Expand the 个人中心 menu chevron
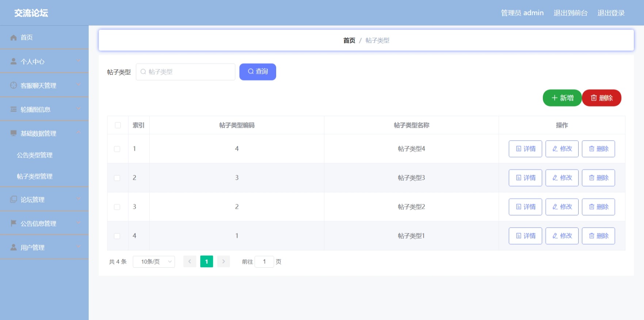Viewport: 644px width, 320px height. point(79,61)
